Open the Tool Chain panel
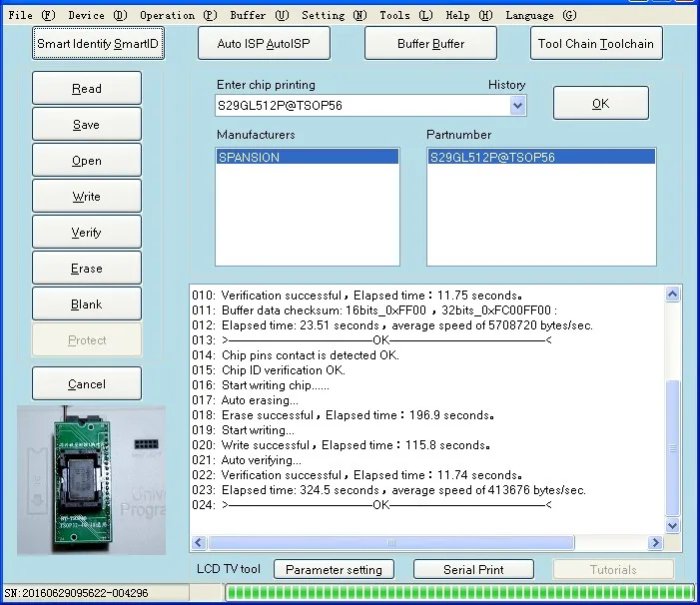 click(x=595, y=44)
